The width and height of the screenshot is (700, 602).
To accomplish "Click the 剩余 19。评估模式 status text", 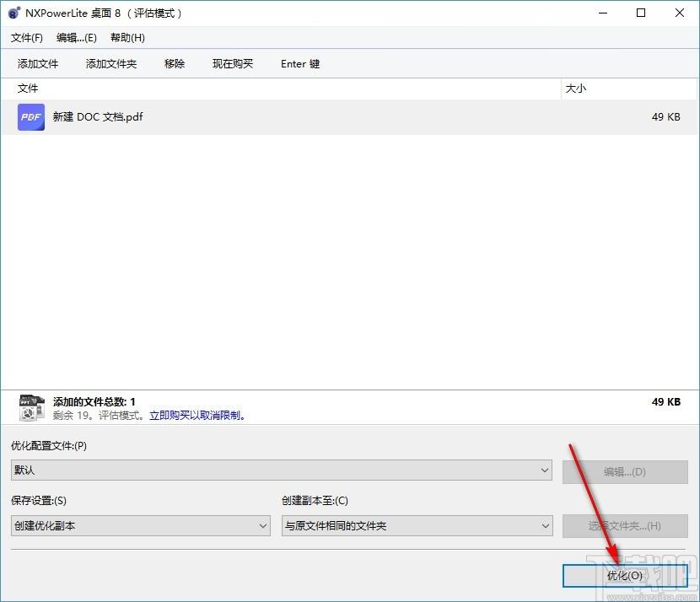I will point(98,416).
